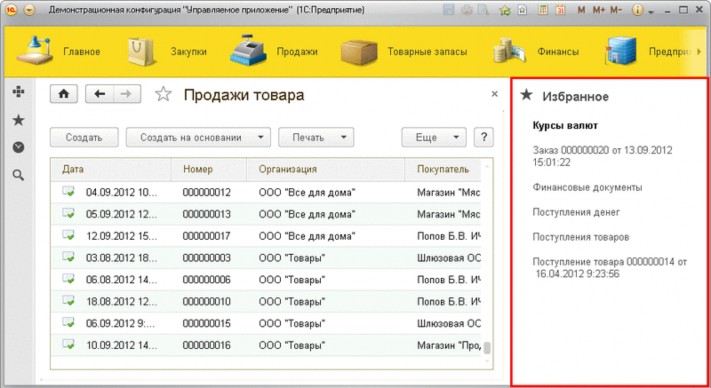Viewport: 711px width, 388px height.
Task: Open Финансовые документы favorite
Action: point(587,187)
